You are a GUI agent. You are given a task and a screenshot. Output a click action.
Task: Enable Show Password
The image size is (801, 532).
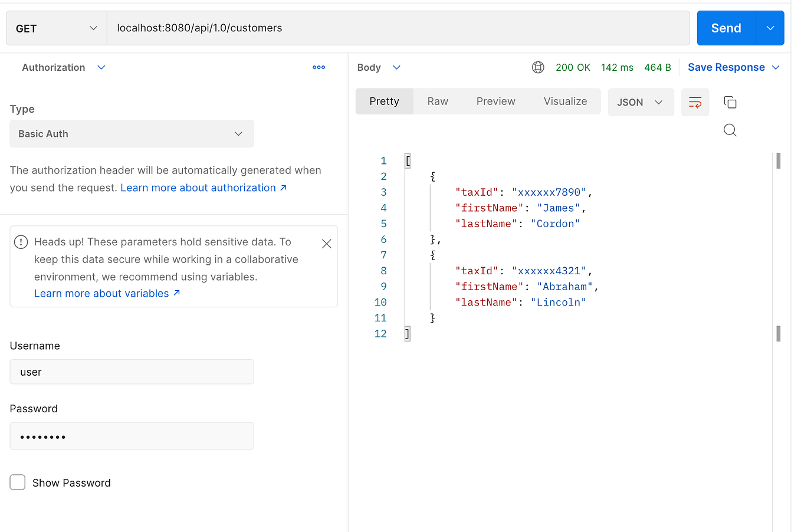point(17,482)
